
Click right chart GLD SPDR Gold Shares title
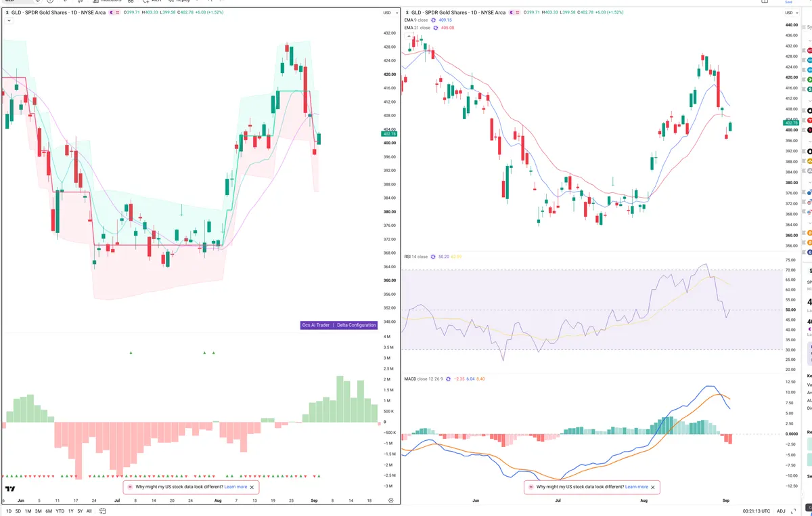tap(458, 13)
